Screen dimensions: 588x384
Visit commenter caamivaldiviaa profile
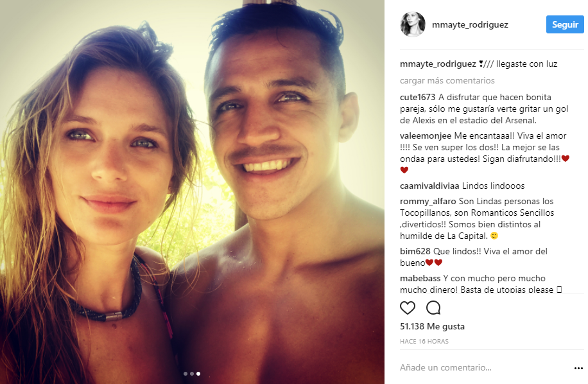[429, 186]
